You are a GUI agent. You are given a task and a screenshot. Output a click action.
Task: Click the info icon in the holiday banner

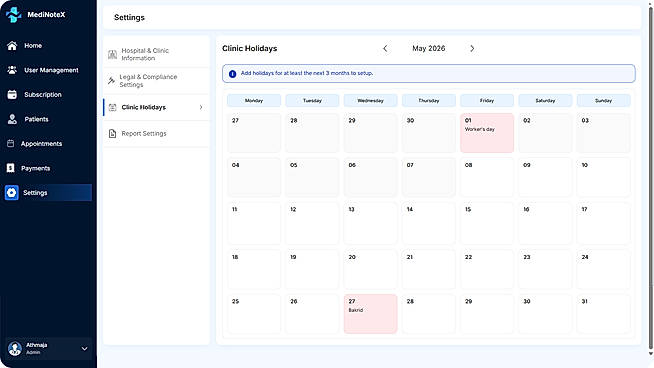(232, 74)
